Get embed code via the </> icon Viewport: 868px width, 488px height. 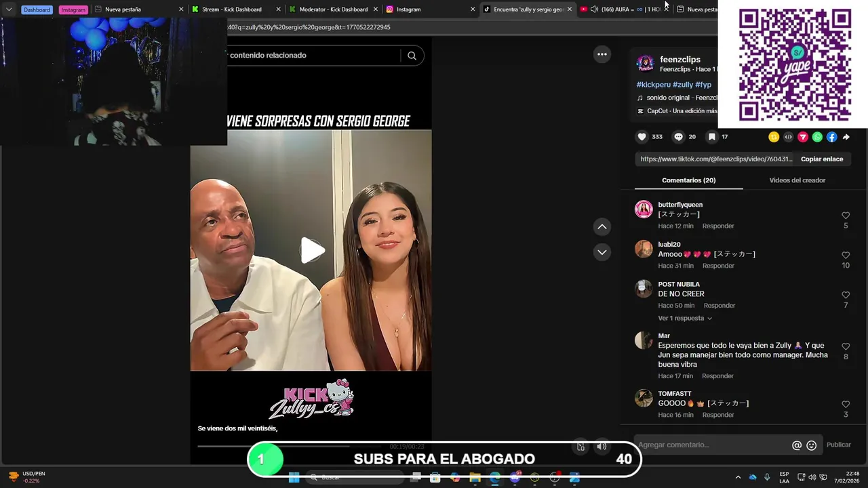click(x=788, y=137)
